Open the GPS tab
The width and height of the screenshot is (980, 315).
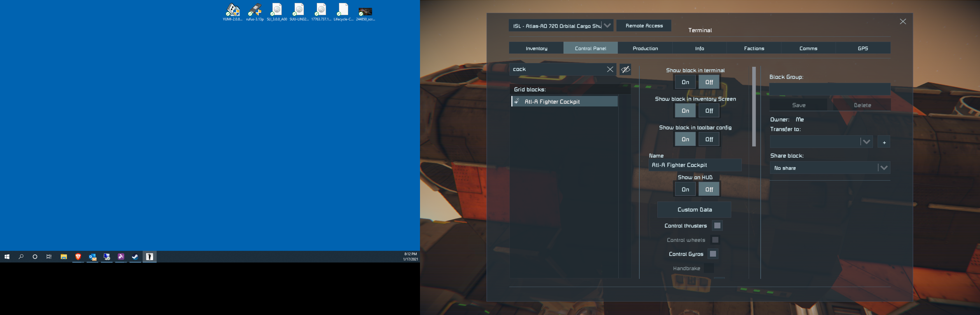(862, 48)
